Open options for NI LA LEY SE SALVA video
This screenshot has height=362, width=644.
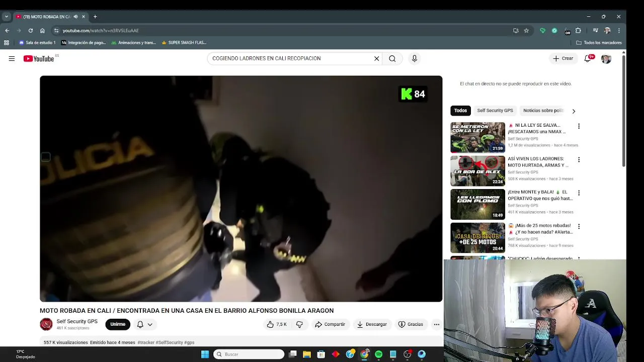579,126
